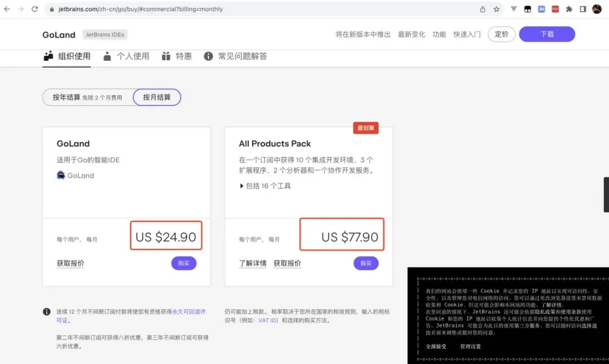609x364 pixels.
Task: Open the red PDF extension icon
Action: tap(555, 9)
